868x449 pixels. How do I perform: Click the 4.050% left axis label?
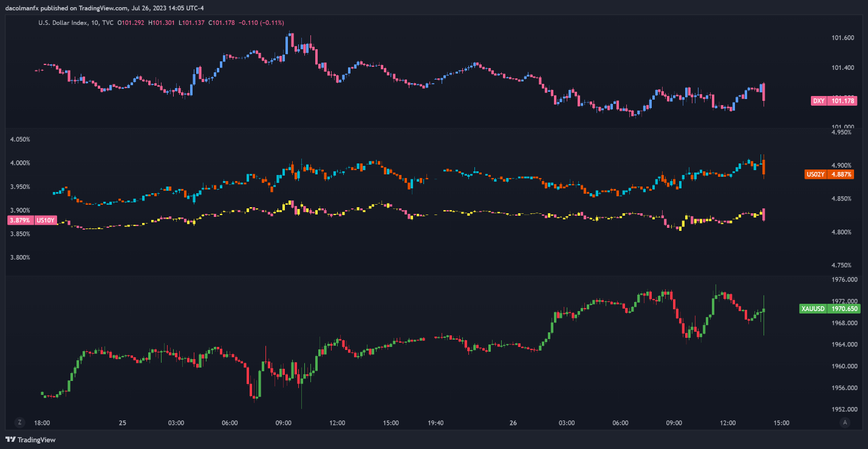20,139
